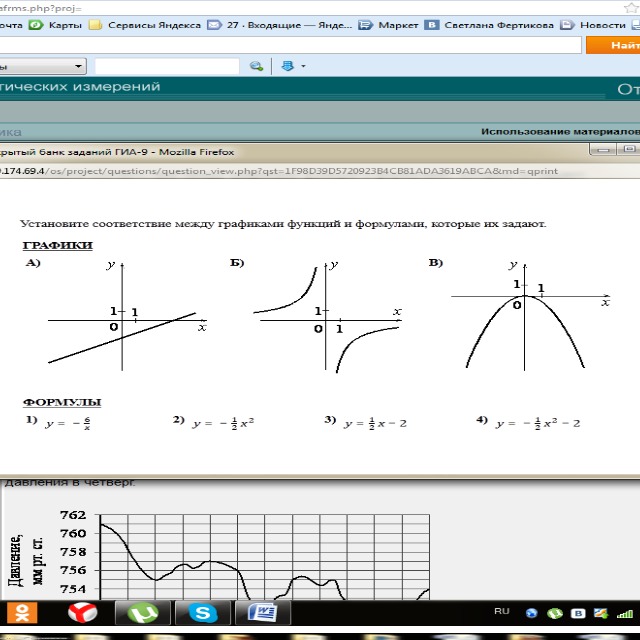The image size is (640, 640).
Task: Select formula 4, y = −½x² − 2
Action: [x=528, y=423]
